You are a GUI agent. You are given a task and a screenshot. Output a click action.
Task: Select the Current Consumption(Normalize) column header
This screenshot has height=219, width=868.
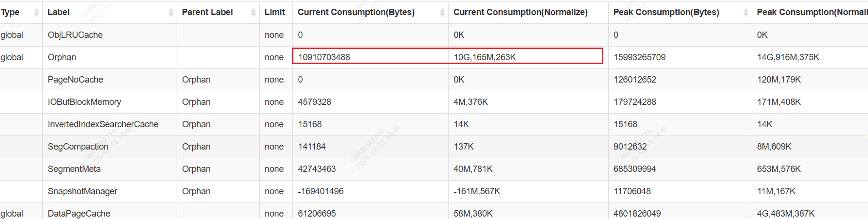[520, 12]
